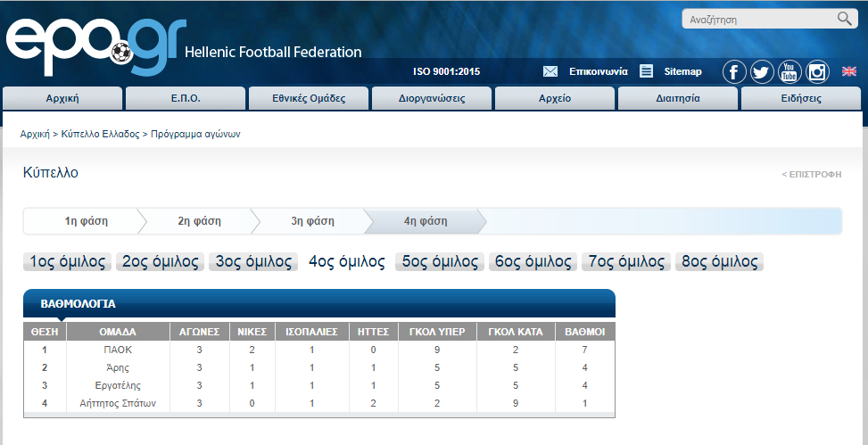Select the 3η φάση step
The width and height of the screenshot is (868, 445).
313,221
